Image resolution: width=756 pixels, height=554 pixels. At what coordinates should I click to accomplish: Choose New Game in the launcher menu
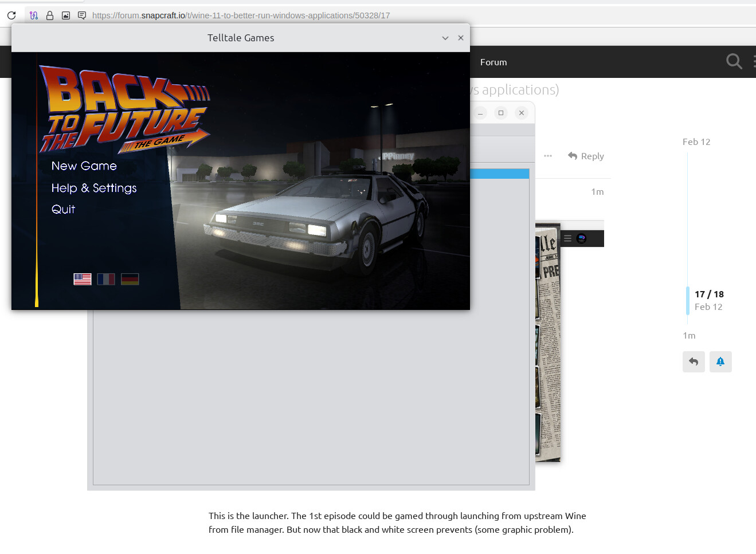pos(84,166)
